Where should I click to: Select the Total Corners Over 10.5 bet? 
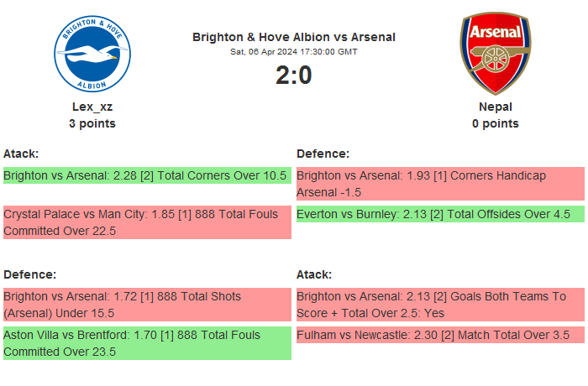click(146, 176)
